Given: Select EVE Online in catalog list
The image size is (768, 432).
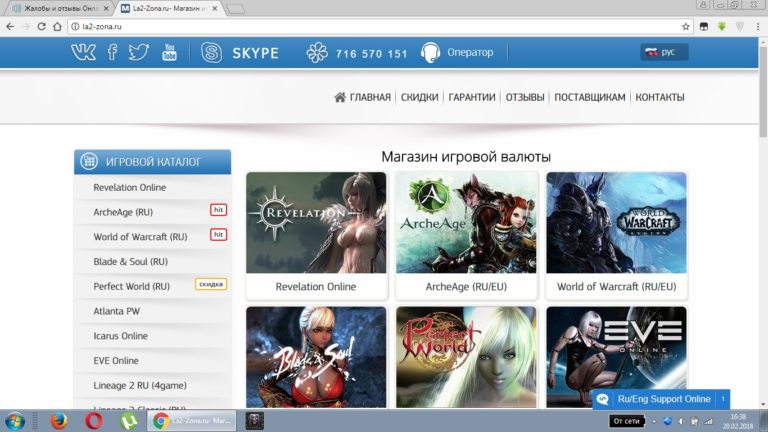Looking at the screenshot, I should (x=116, y=361).
